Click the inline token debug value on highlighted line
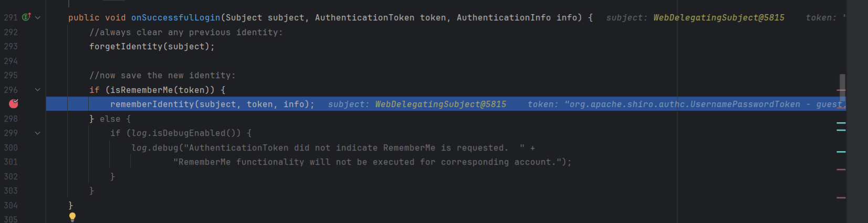The image size is (868, 223). click(682, 104)
